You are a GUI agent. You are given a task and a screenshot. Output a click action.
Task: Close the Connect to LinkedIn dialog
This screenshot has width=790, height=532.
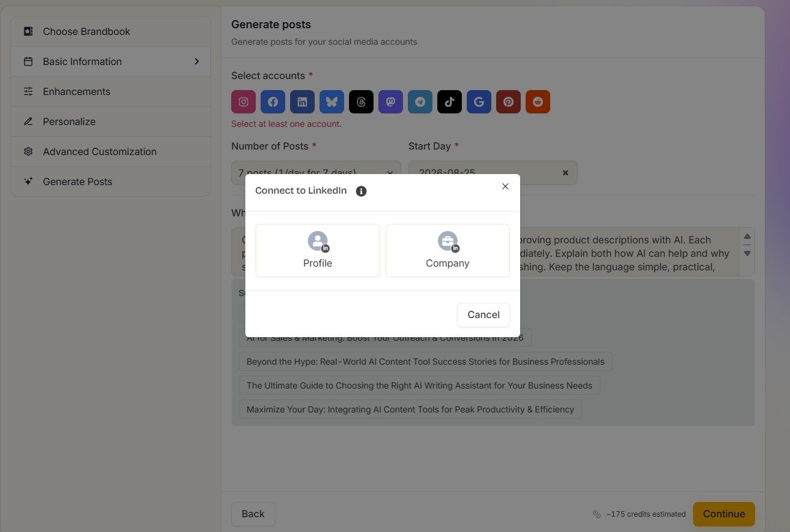[x=505, y=186]
